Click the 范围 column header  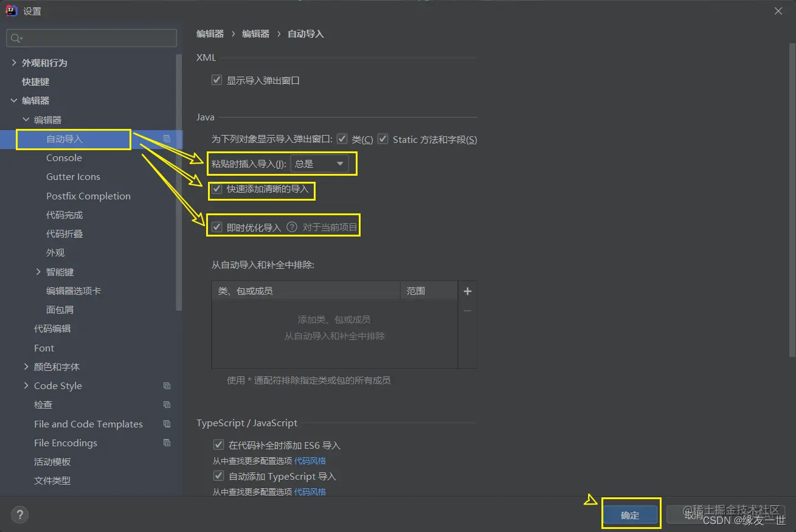tap(429, 291)
